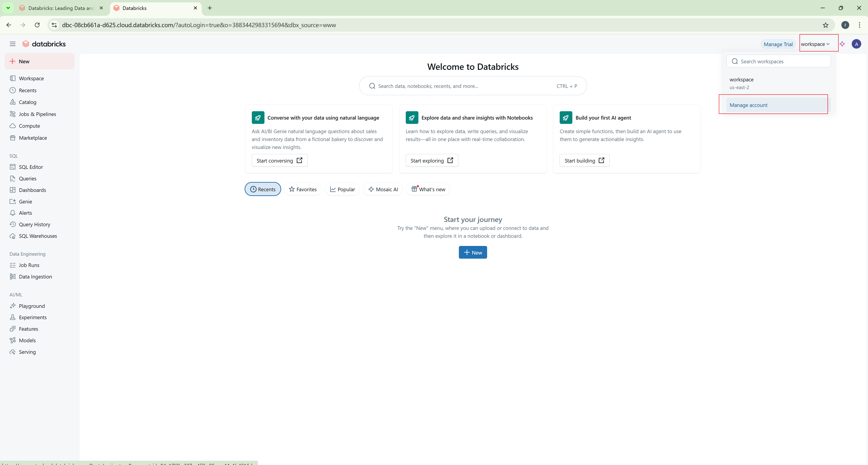
Task: Click the Queries icon in sidebar
Action: pyautogui.click(x=13, y=179)
